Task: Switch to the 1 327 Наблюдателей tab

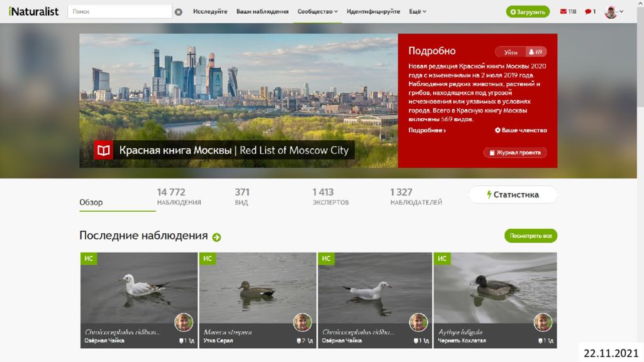Action: [x=416, y=197]
